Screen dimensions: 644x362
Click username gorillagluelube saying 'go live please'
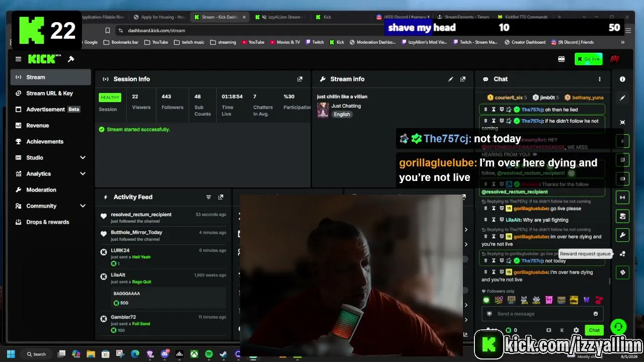coord(531,209)
